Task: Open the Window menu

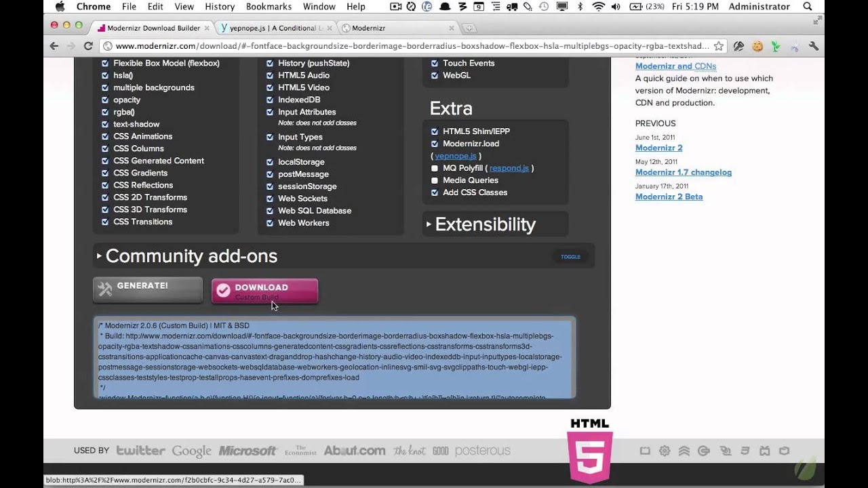Action: pyautogui.click(x=319, y=7)
